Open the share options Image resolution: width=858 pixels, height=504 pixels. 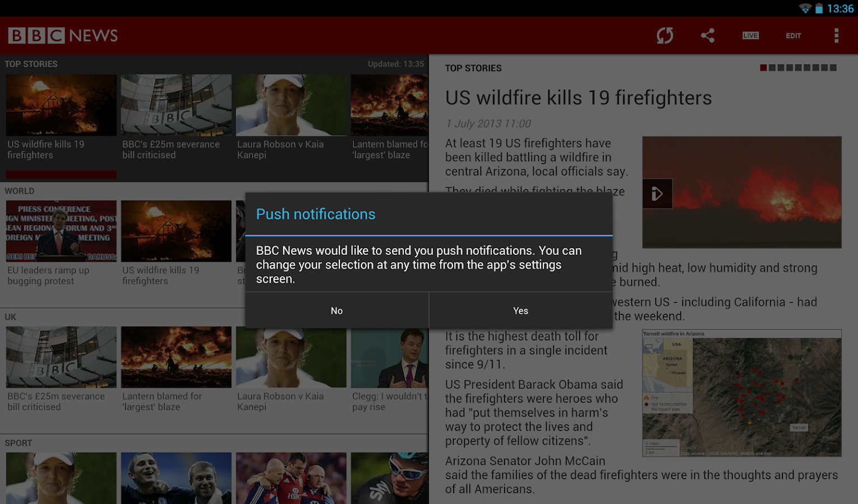click(x=707, y=35)
